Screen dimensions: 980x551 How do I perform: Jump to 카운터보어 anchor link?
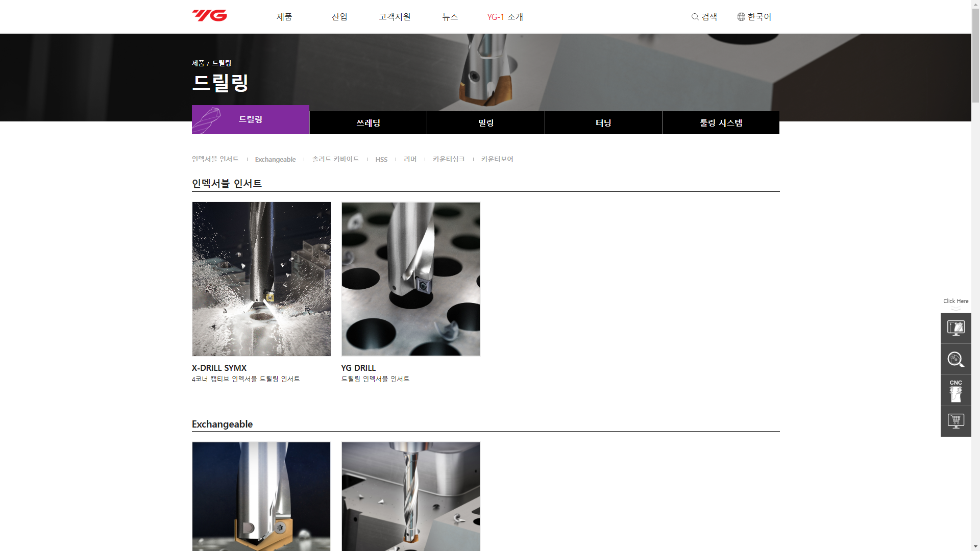pos(497,159)
